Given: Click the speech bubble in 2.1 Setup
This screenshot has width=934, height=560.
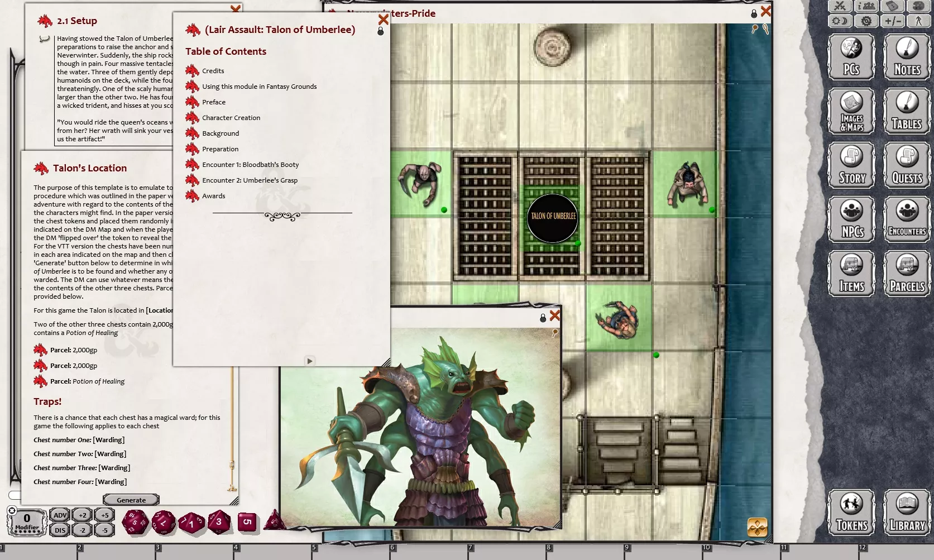Looking at the screenshot, I should [44, 39].
